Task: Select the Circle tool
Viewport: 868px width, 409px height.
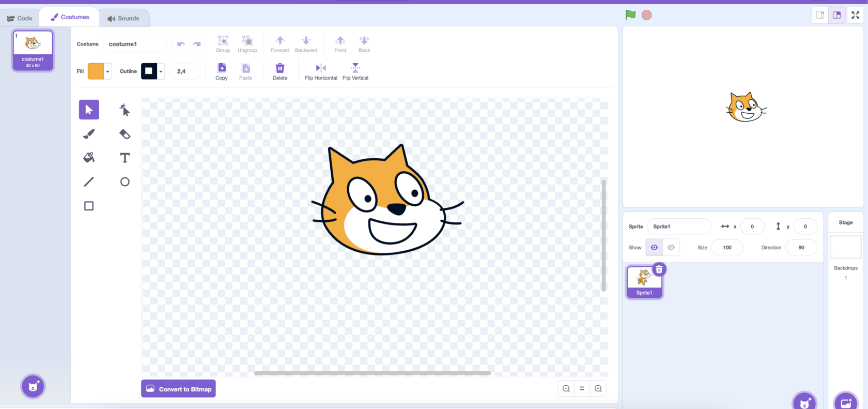Action: [125, 181]
